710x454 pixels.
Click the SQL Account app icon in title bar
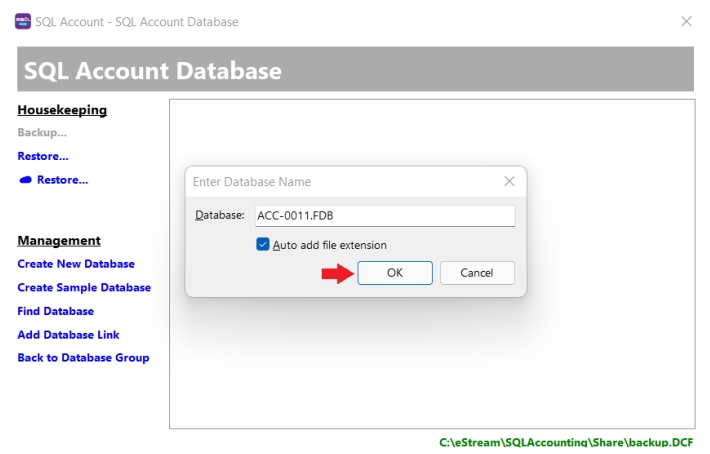[x=23, y=21]
